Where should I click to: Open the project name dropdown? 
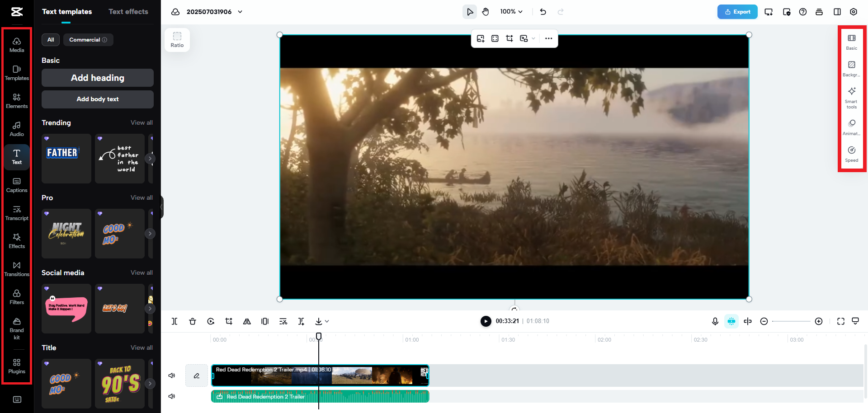point(240,12)
